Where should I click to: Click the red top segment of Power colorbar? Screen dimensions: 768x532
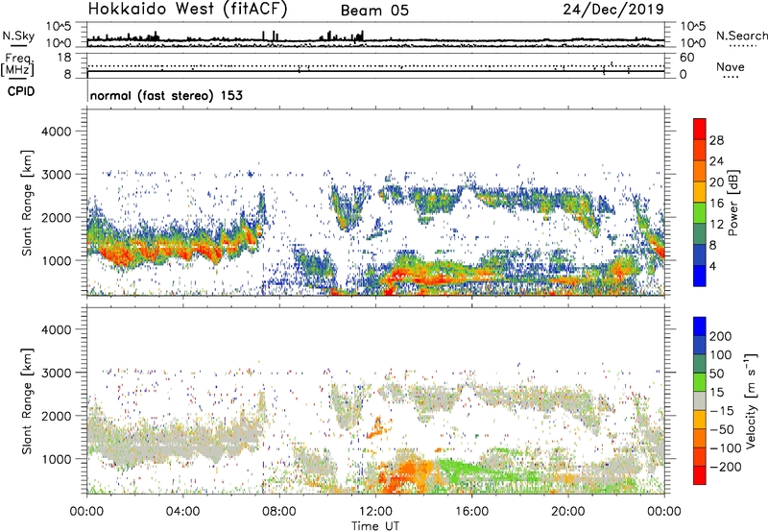700,129
